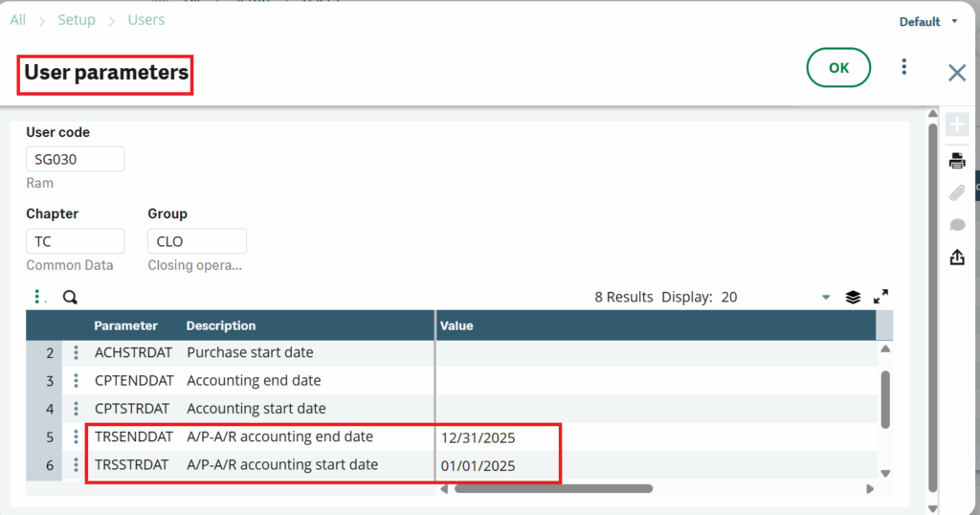Expand the Display count dropdown arrow
980x515 pixels.
click(826, 298)
